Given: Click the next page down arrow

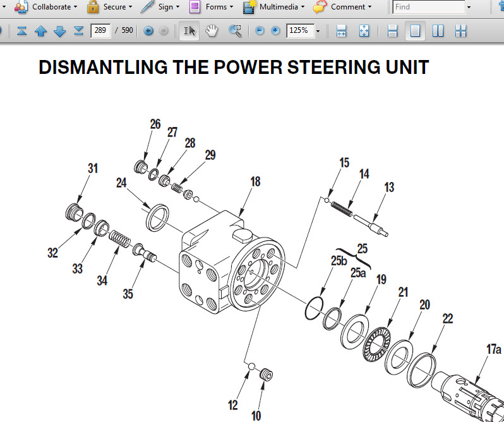Looking at the screenshot, I should [x=60, y=31].
